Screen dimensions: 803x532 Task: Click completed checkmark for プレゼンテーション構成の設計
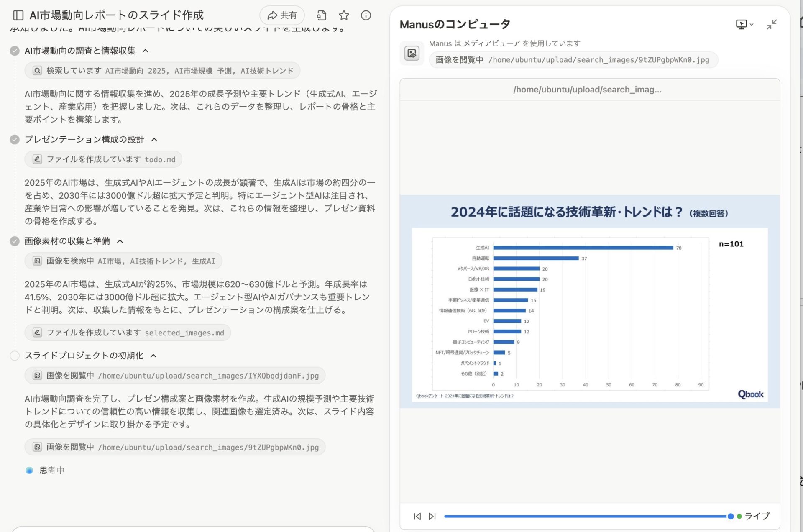15,140
